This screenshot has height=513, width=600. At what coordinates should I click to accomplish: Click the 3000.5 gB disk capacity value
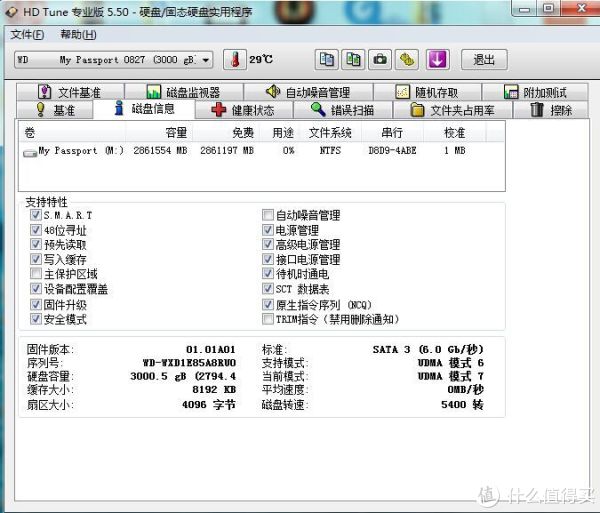tap(183, 376)
